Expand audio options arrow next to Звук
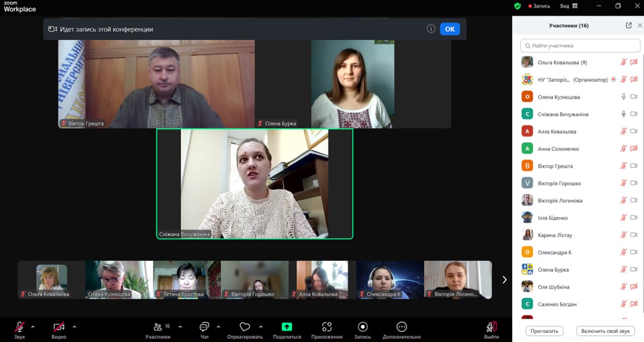 point(33,326)
